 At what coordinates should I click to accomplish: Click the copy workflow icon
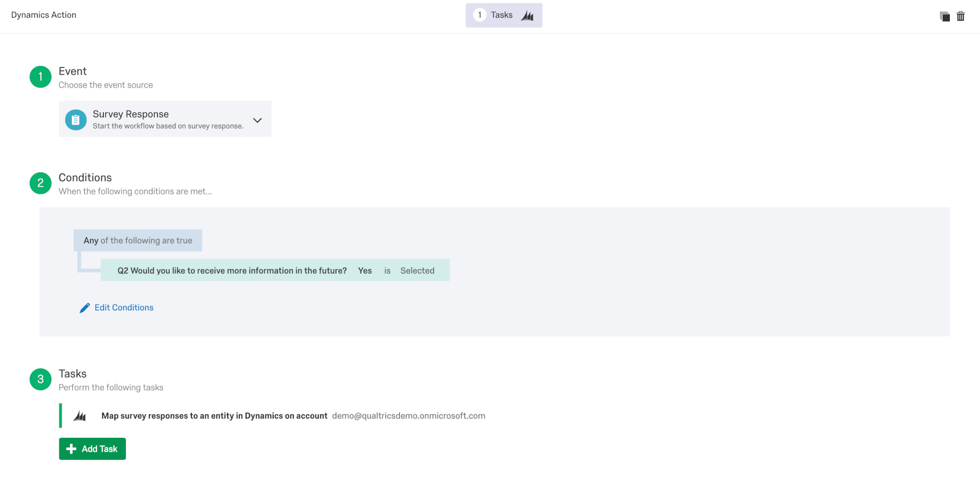[x=945, y=16]
